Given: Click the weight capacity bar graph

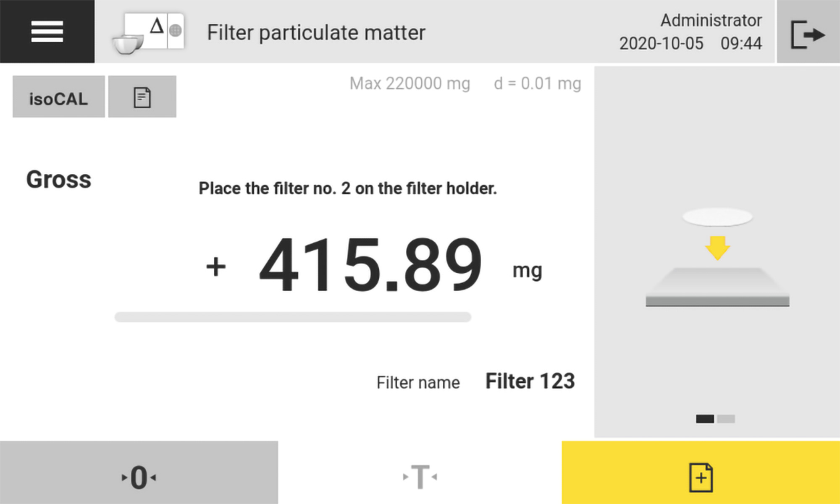Looking at the screenshot, I should 293,317.
